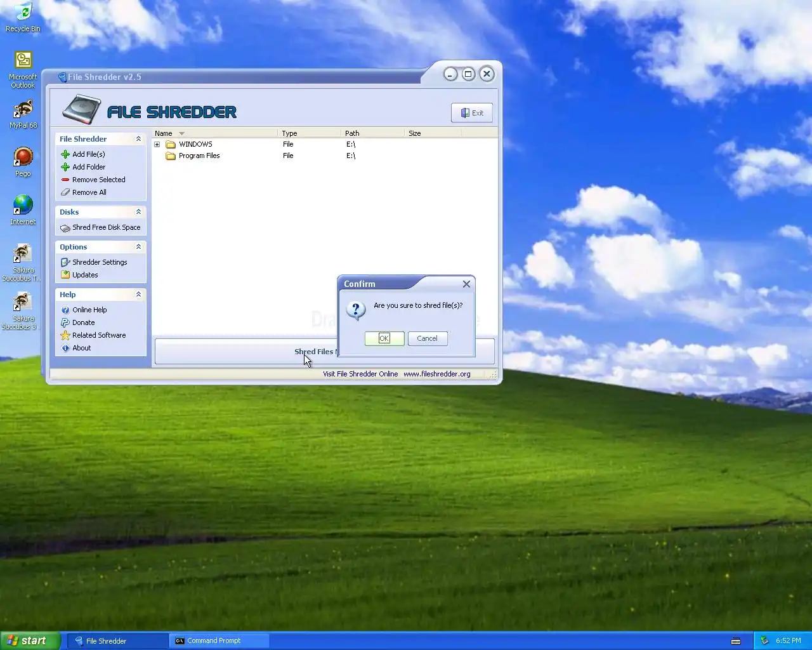
Task: Open MyPal 68 desktop icon
Action: point(23,114)
